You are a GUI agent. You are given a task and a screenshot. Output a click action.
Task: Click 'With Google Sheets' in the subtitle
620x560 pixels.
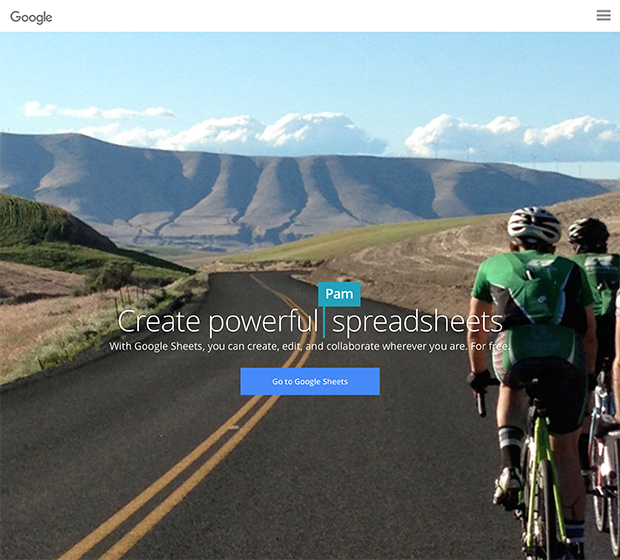coord(156,346)
